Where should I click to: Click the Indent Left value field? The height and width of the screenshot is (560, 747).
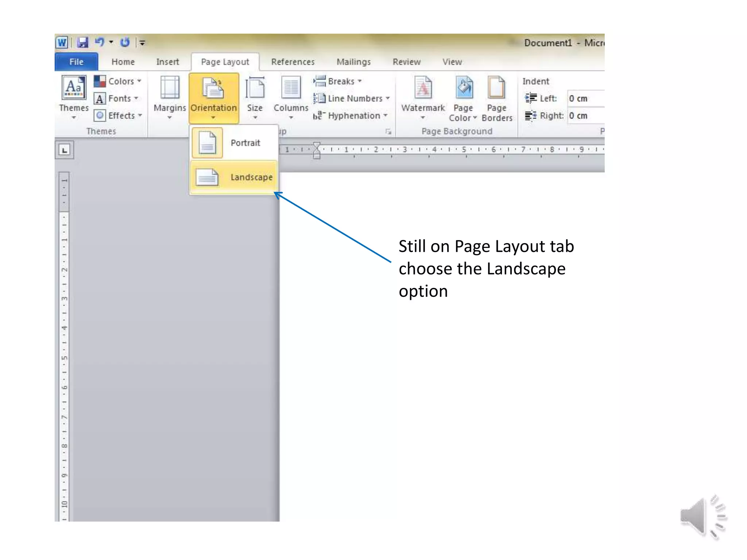[586, 98]
